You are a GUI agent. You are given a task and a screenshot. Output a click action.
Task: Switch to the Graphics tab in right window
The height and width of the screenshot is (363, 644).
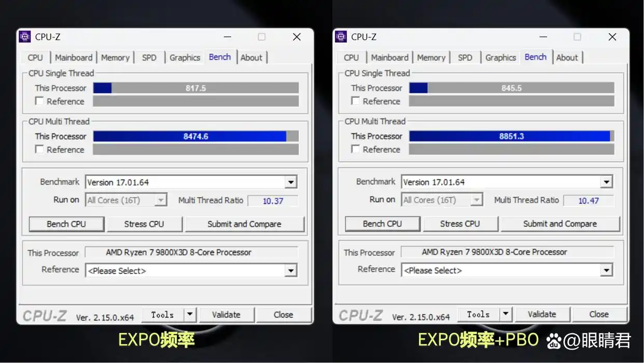[500, 57]
